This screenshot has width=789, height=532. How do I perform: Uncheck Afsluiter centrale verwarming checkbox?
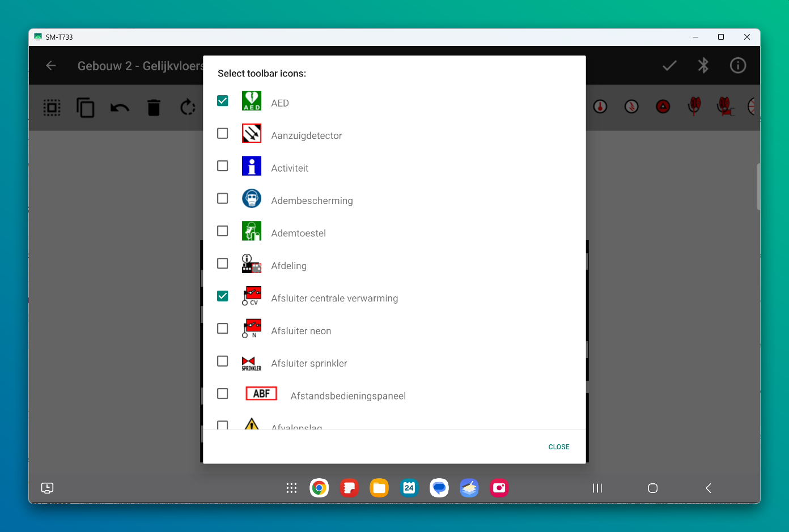pos(223,296)
